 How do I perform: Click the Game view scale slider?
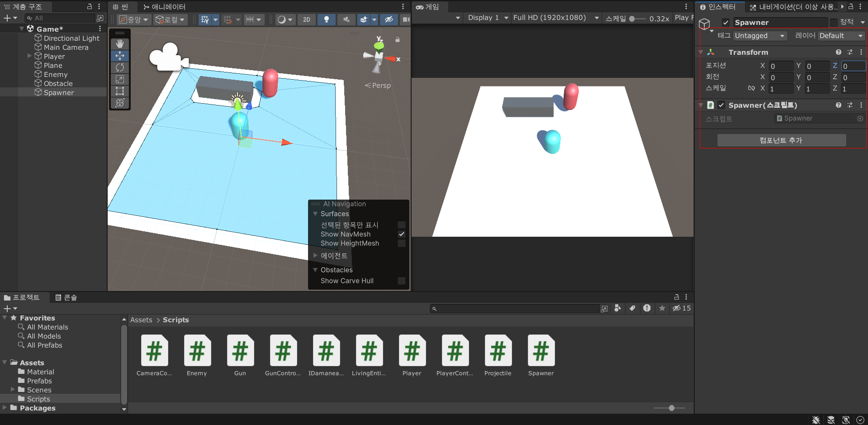(x=637, y=19)
